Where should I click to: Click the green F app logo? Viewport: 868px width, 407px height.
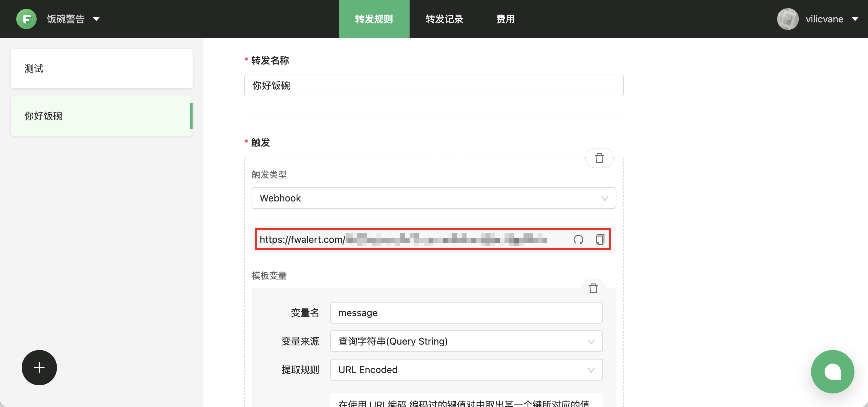26,19
